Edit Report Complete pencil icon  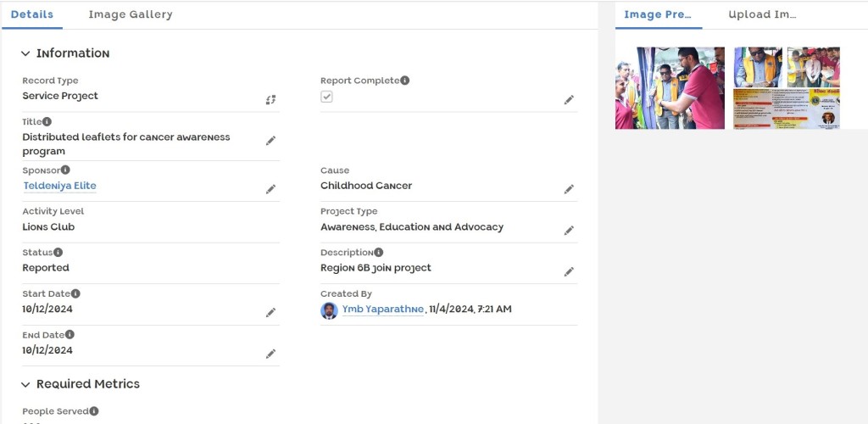click(x=569, y=99)
